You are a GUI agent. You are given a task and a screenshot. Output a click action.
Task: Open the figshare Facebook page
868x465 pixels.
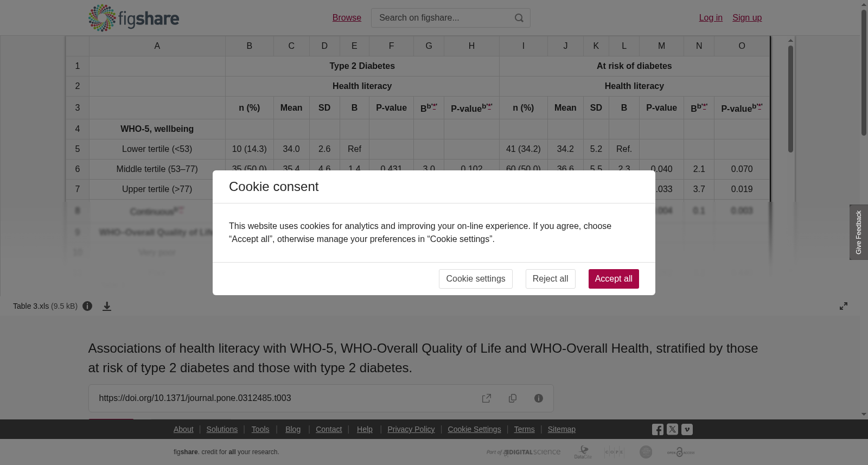coord(658,430)
